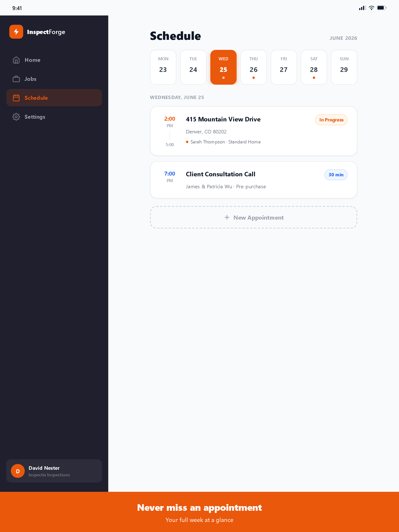
Task: Click the Schedule page title
Action: click(175, 36)
